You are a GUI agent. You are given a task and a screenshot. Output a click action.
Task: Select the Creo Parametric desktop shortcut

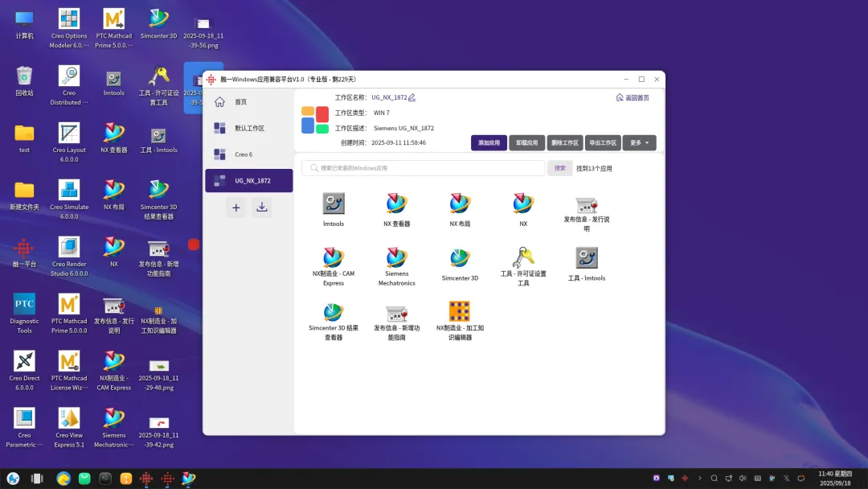[x=24, y=428]
